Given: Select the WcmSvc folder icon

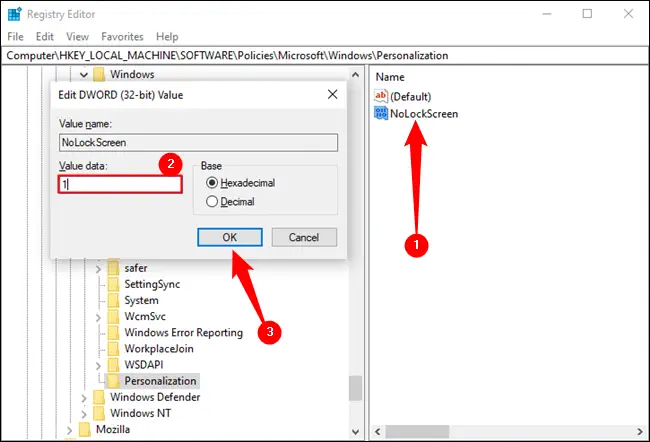Looking at the screenshot, I should (x=114, y=316).
